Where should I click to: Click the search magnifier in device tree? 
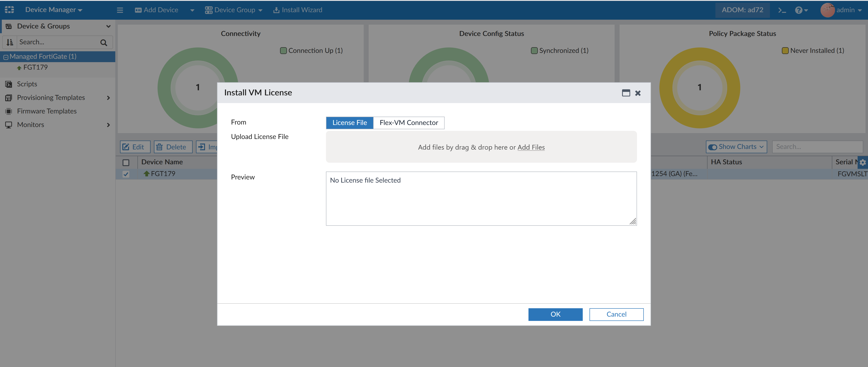[x=104, y=42]
